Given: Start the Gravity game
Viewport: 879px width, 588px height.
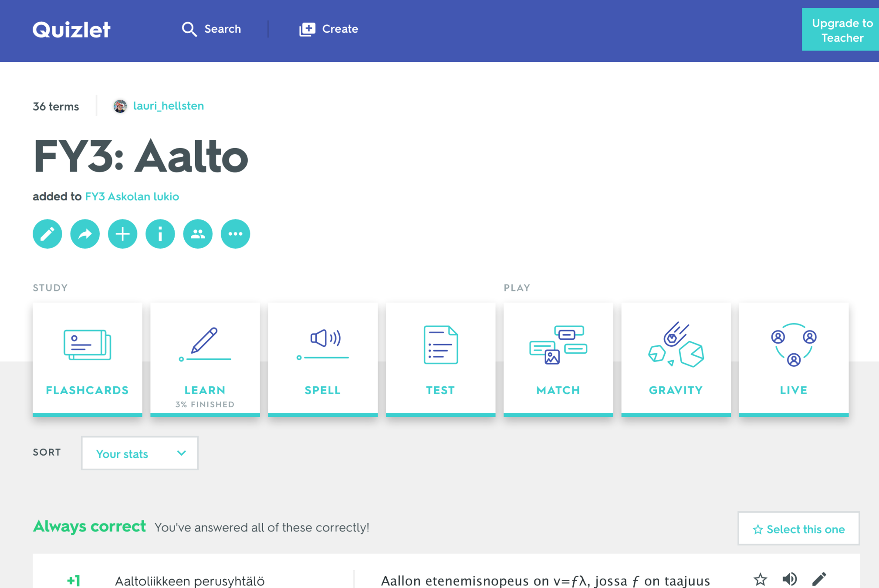Looking at the screenshot, I should pyautogui.click(x=676, y=359).
